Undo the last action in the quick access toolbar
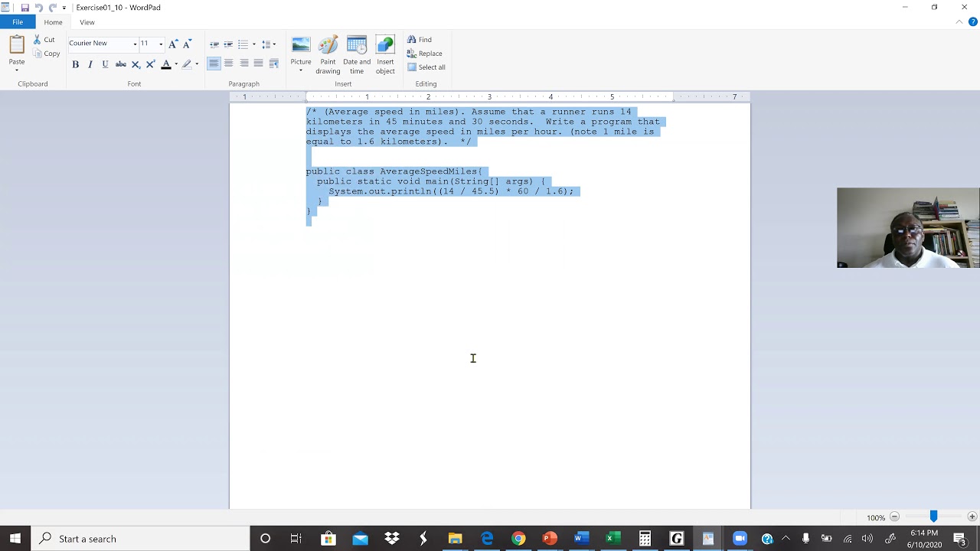 pyautogui.click(x=38, y=8)
